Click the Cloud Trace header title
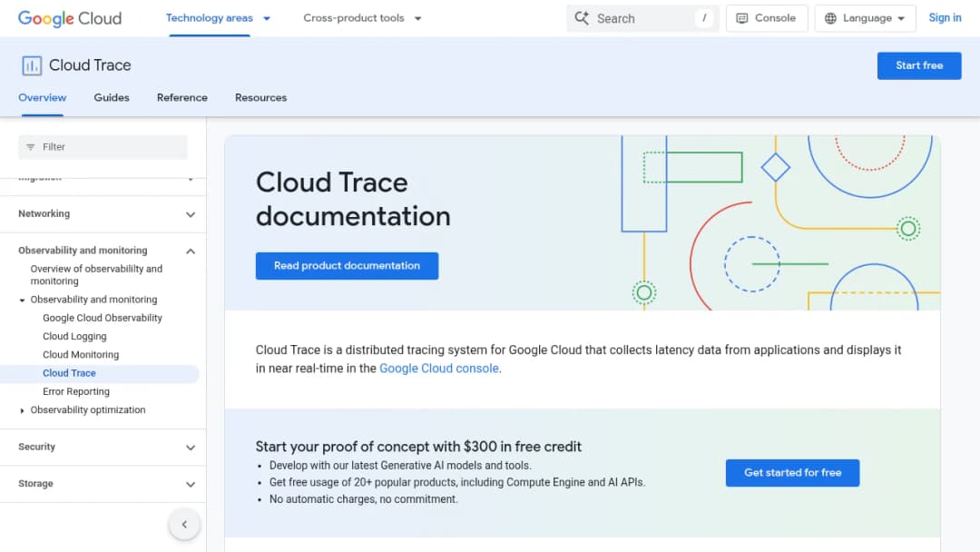Screen dimensions: 980x552 (x=90, y=65)
